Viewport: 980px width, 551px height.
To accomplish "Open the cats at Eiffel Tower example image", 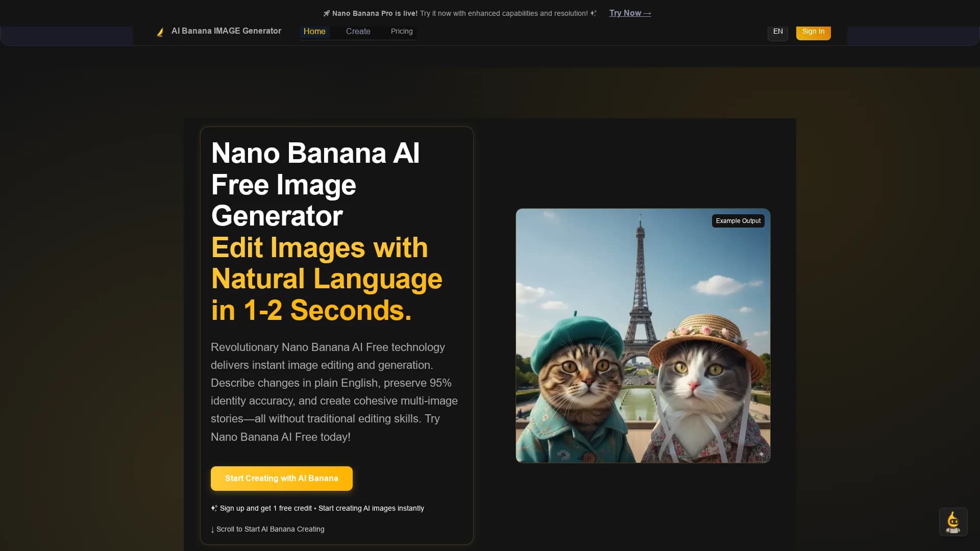I will (x=643, y=336).
